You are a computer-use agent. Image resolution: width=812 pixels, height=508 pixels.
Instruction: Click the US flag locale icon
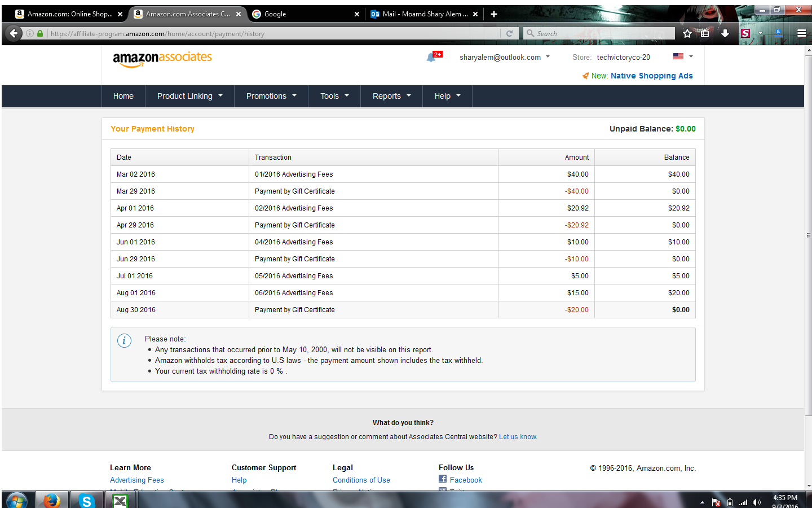[678, 56]
